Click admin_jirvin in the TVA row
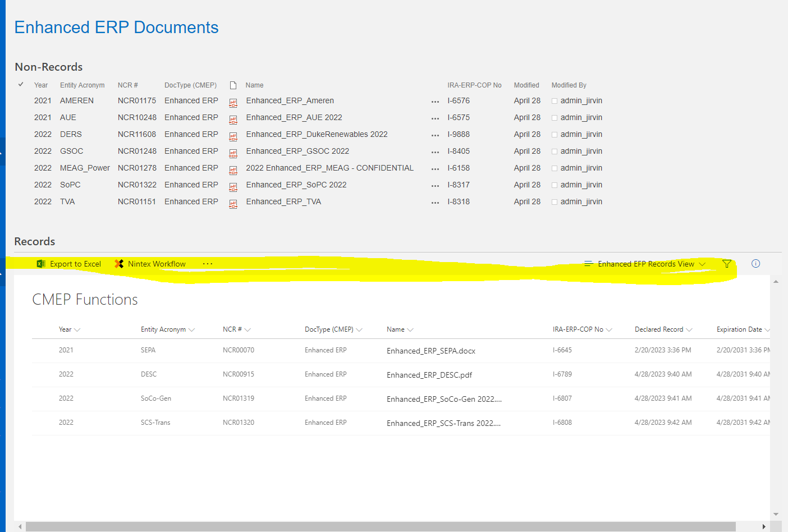The height and width of the screenshot is (532, 788). pyautogui.click(x=581, y=201)
